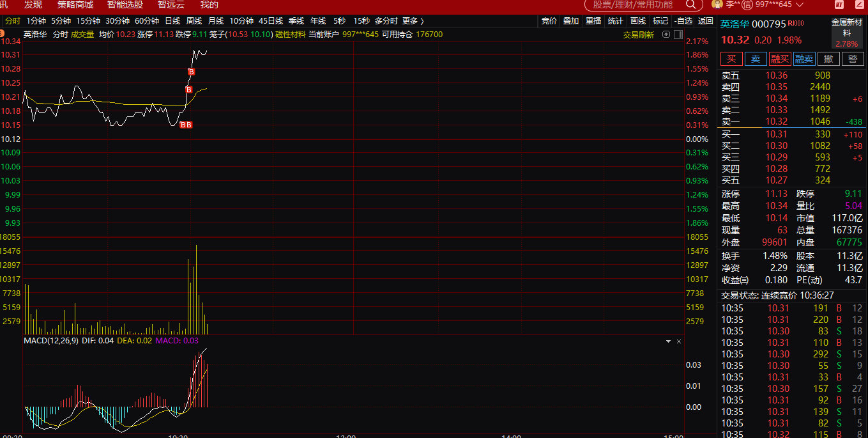
Task: Switch to the 15分钟 period
Action: [x=88, y=21]
